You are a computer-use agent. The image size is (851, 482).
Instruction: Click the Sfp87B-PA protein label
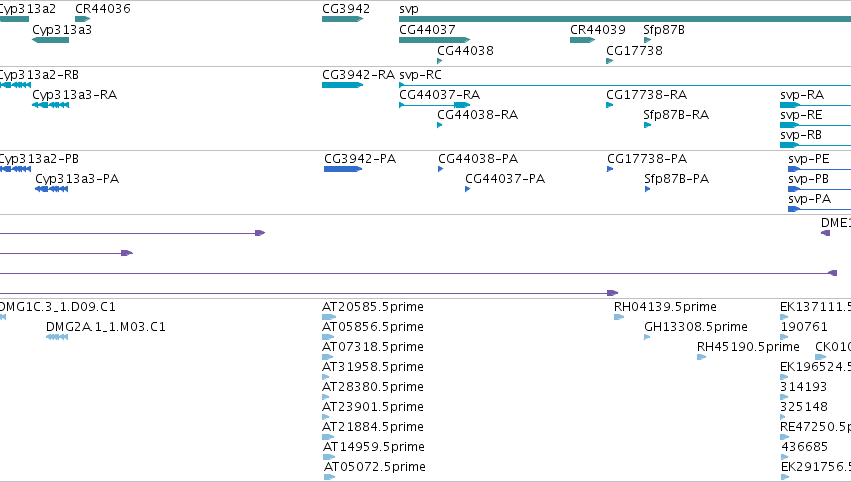676,179
